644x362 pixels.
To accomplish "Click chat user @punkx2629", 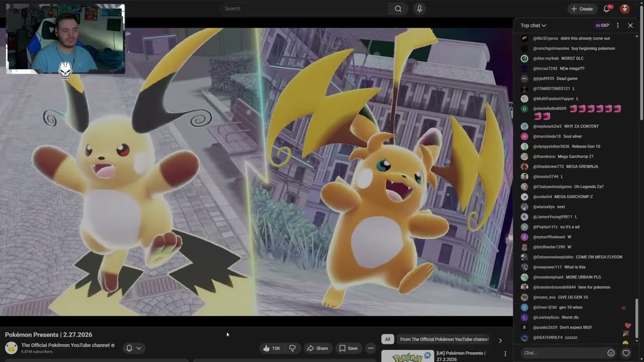I will (x=545, y=327).
